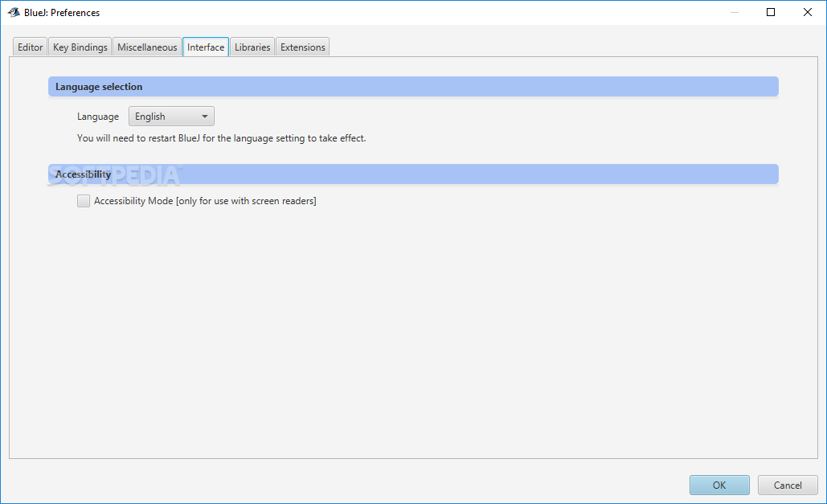Open the Key Bindings tab
The image size is (827, 504).
coord(80,47)
